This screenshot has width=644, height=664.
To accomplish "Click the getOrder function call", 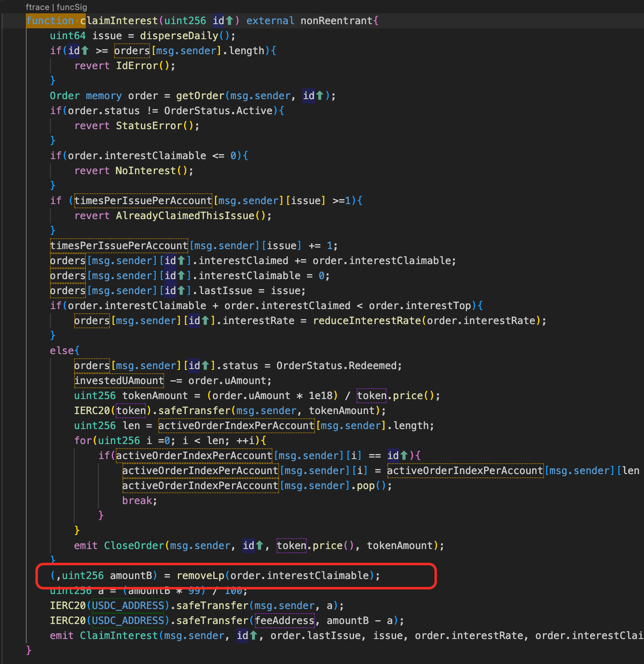I will pyautogui.click(x=200, y=96).
